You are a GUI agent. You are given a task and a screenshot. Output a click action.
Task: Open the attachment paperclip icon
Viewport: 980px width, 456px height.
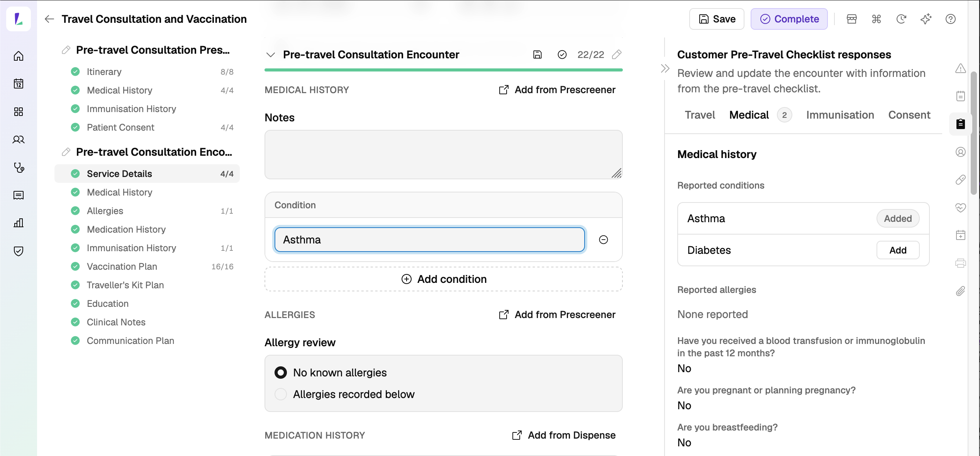point(961,291)
